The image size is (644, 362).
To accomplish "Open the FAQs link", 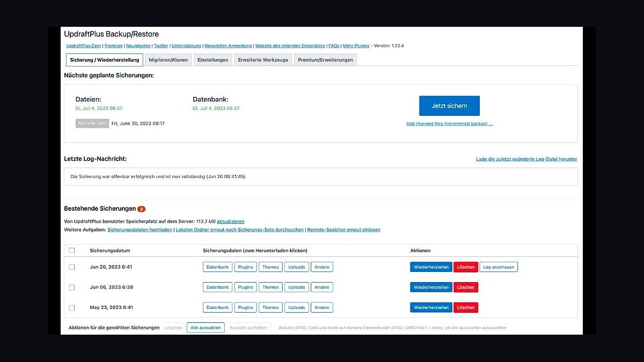I will click(334, 46).
